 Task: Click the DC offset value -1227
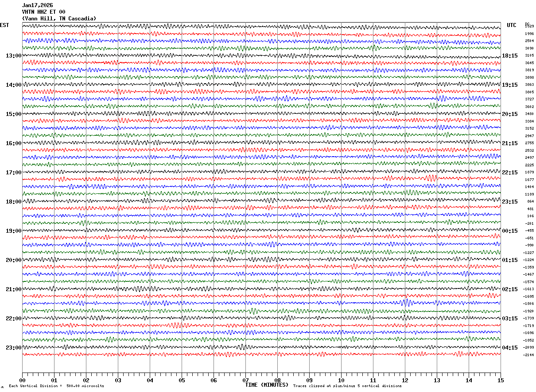pos(529,253)
